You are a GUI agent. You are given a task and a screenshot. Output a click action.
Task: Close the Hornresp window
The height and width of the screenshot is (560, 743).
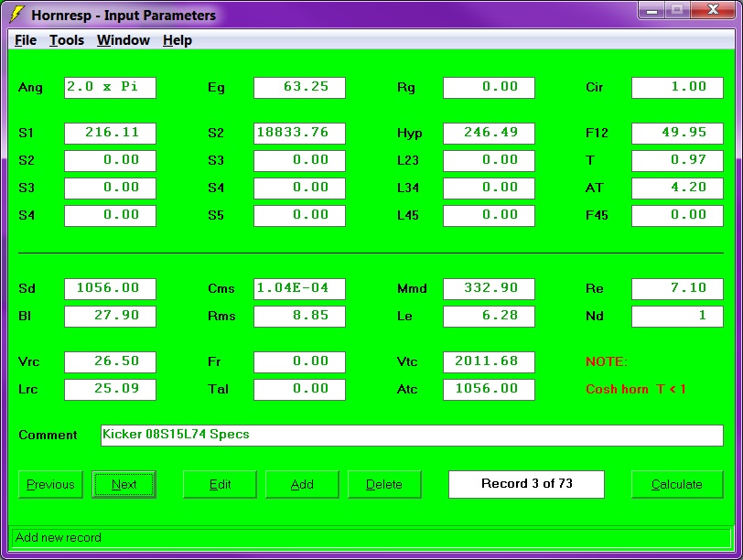(713, 10)
